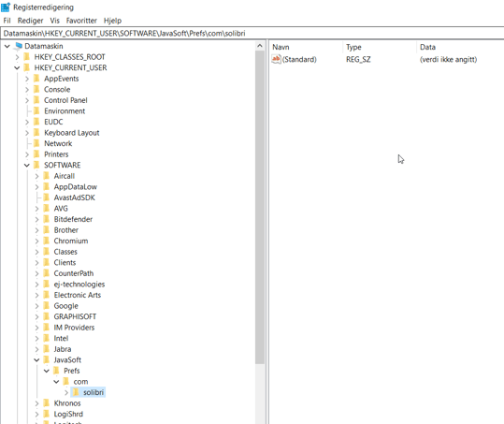Image resolution: width=504 pixels, height=424 pixels.
Task: Click the solibri folder icon
Action: coord(76,392)
